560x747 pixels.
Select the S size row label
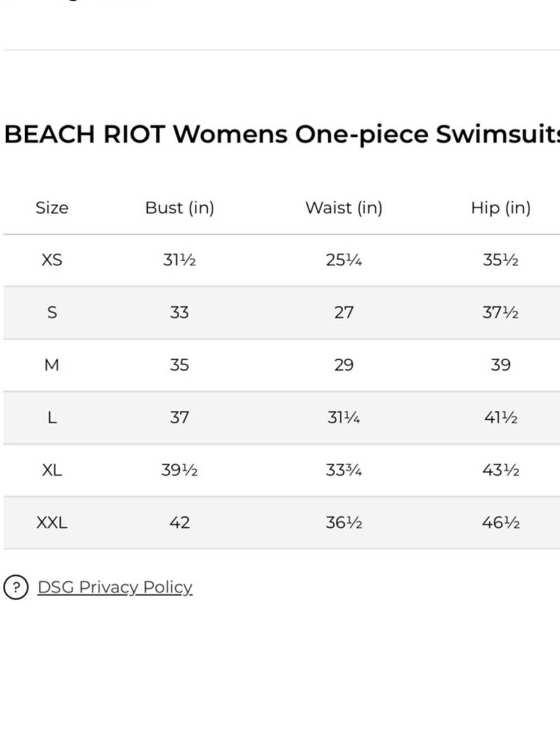point(52,312)
